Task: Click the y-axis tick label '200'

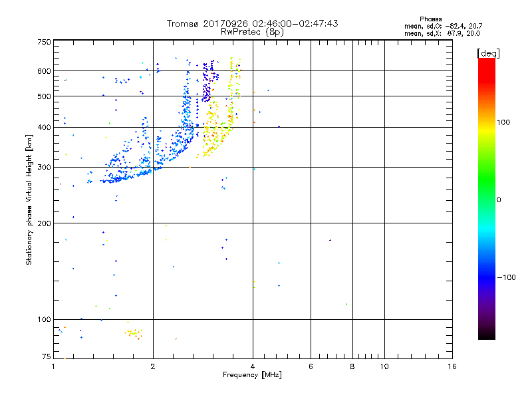Action: 44,223
